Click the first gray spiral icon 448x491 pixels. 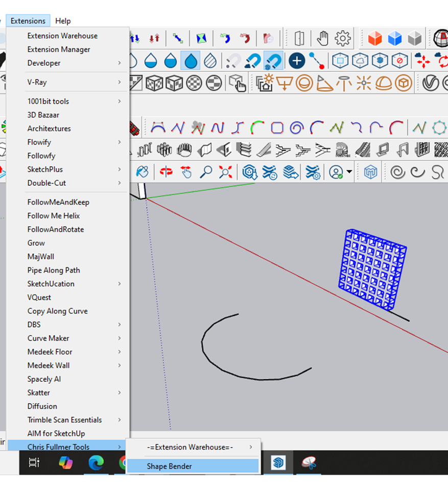pos(397,172)
